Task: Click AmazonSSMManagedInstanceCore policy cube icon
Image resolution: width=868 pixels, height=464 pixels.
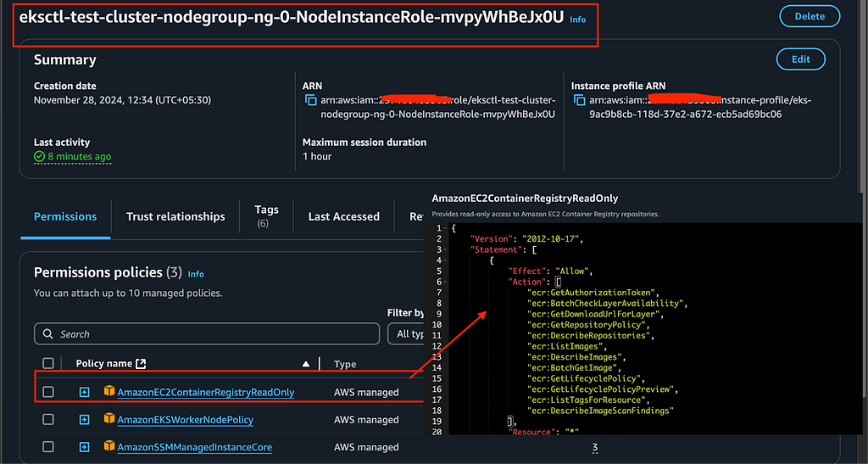Action: click(109, 445)
